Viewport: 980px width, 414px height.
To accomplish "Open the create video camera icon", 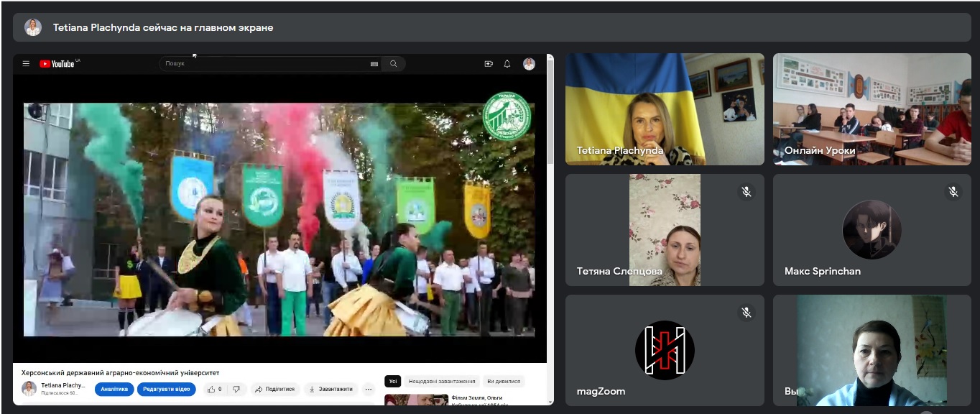I will pos(489,64).
